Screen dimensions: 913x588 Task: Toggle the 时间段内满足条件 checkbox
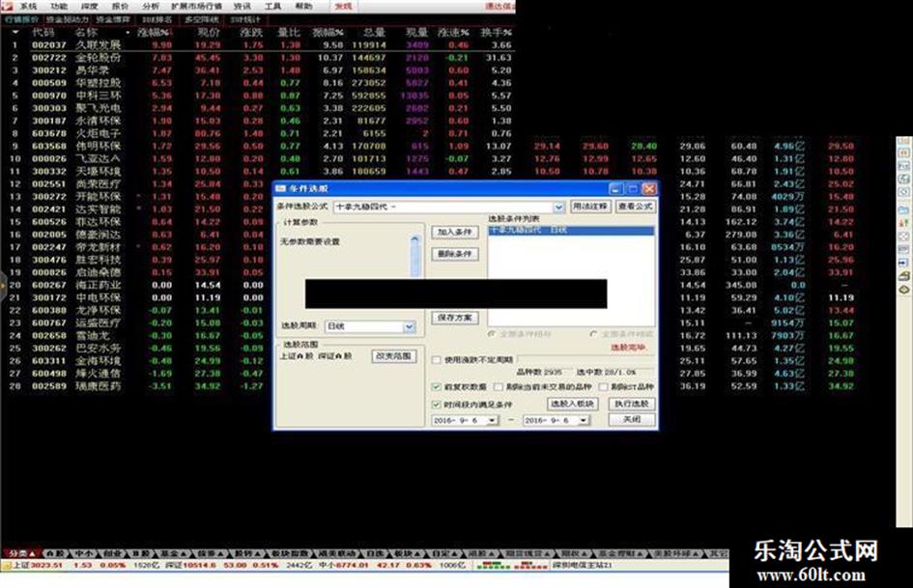(x=436, y=404)
